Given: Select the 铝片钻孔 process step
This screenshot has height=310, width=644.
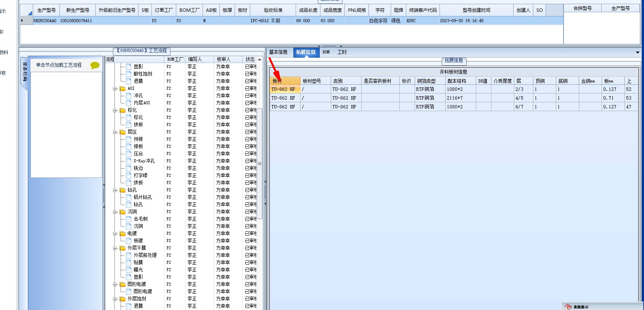Looking at the screenshot, I should (x=143, y=197).
